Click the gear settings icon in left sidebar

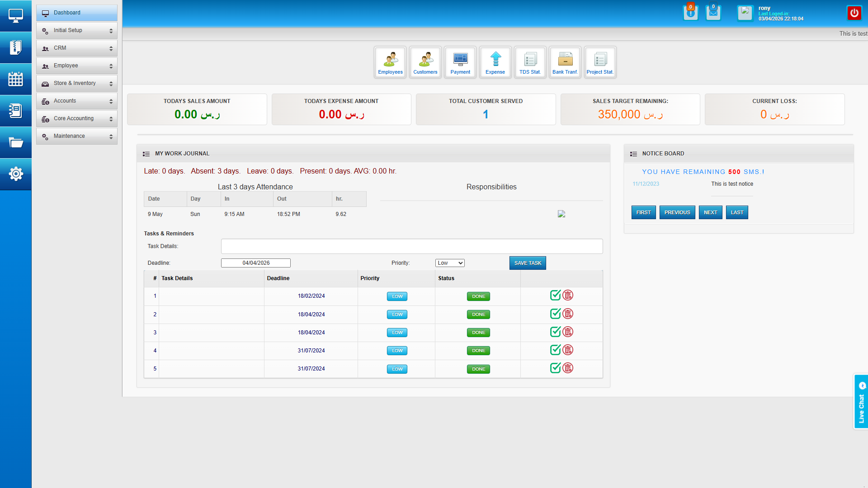pyautogui.click(x=16, y=174)
